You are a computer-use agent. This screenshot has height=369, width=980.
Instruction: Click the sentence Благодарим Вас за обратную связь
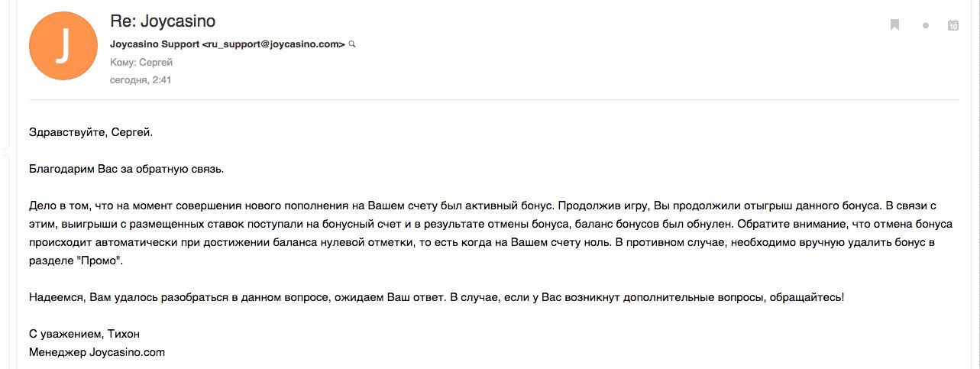126,169
